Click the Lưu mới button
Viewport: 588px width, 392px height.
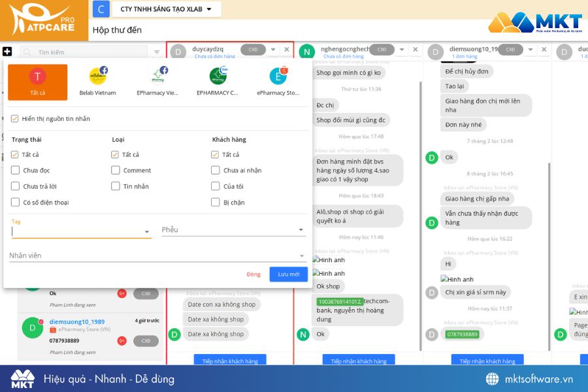point(288,274)
